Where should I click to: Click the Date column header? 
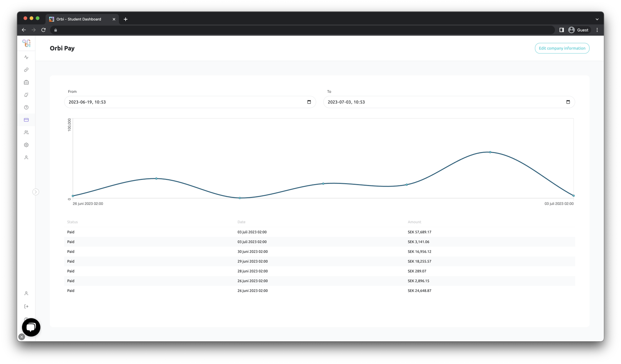pyautogui.click(x=241, y=222)
